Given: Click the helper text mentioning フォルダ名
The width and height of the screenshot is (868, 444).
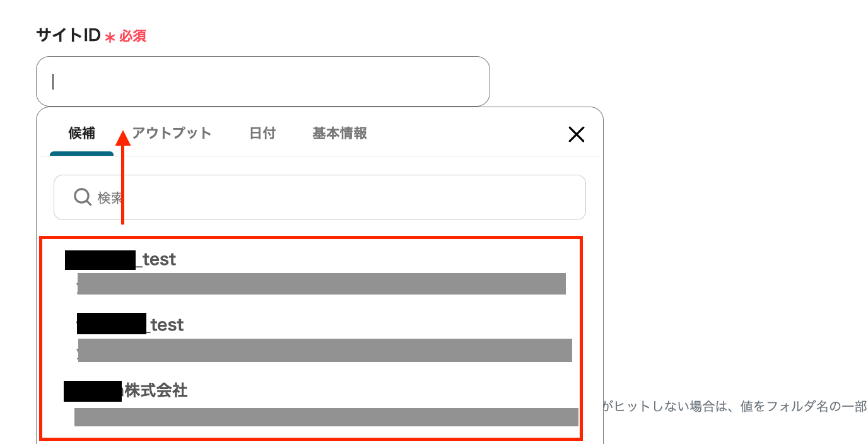Looking at the screenshot, I should [735, 407].
